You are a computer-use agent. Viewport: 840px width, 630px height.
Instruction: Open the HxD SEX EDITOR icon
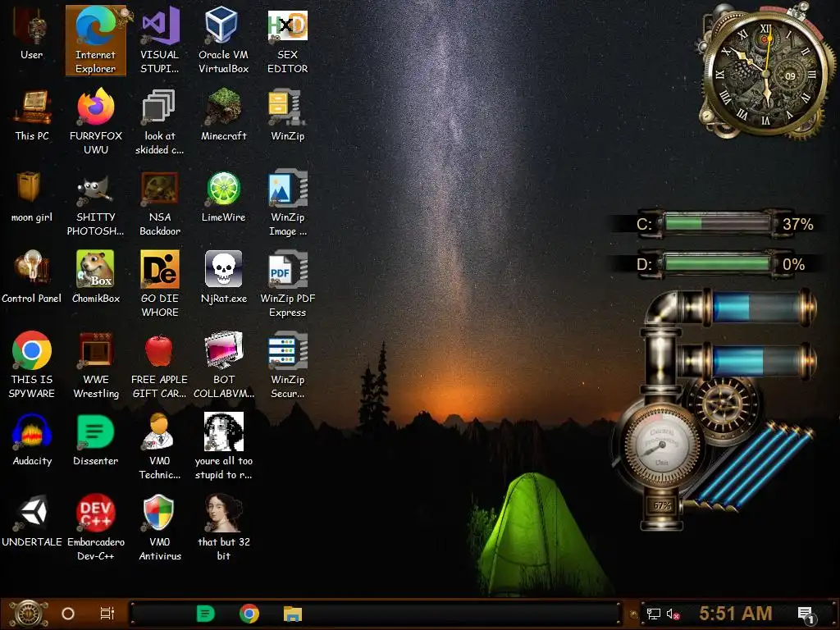pyautogui.click(x=288, y=41)
